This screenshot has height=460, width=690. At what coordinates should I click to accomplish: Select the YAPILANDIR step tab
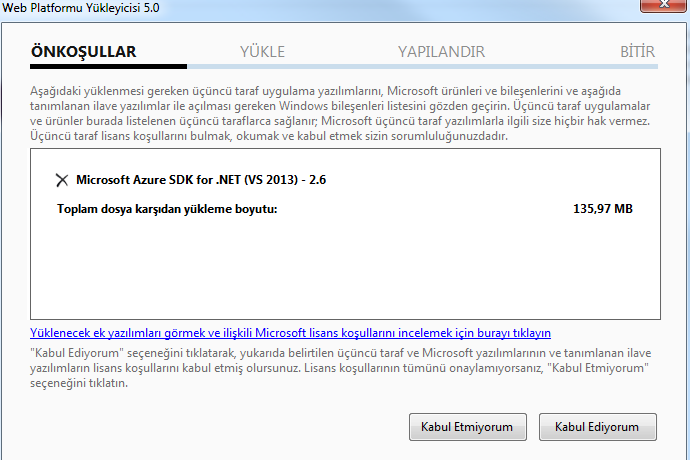[441, 52]
